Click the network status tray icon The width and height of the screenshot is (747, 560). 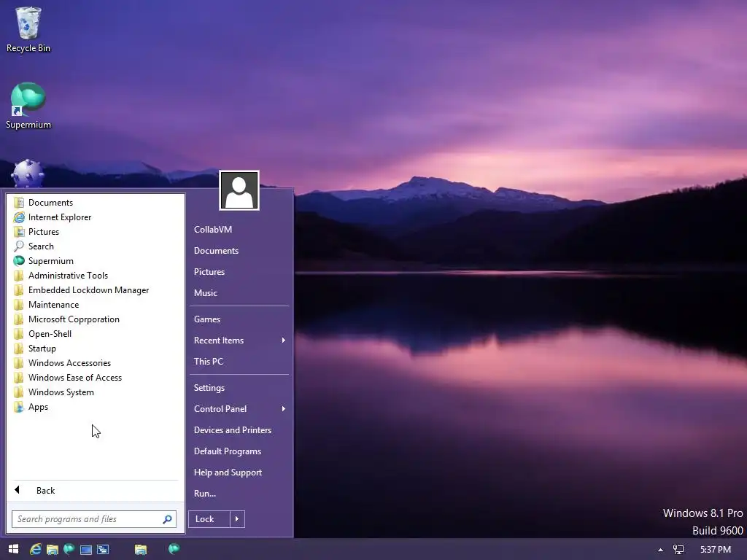point(678,550)
